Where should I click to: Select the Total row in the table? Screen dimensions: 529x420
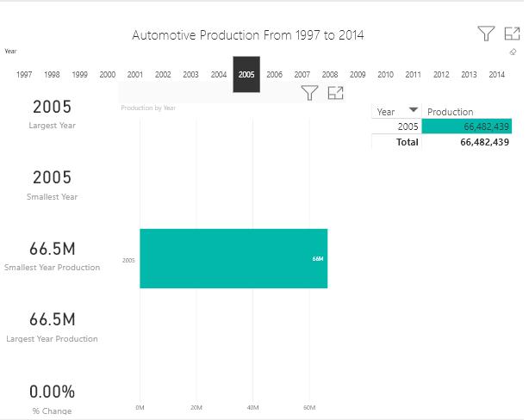pyautogui.click(x=407, y=142)
